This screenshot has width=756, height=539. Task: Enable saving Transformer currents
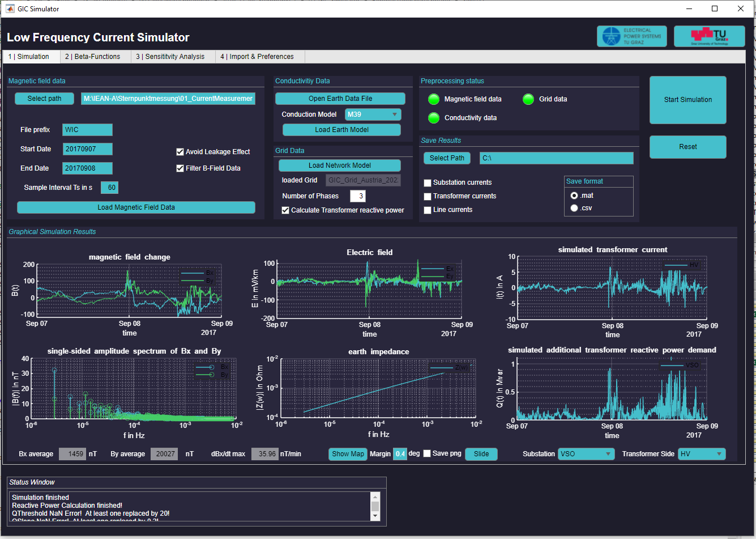pyautogui.click(x=428, y=196)
